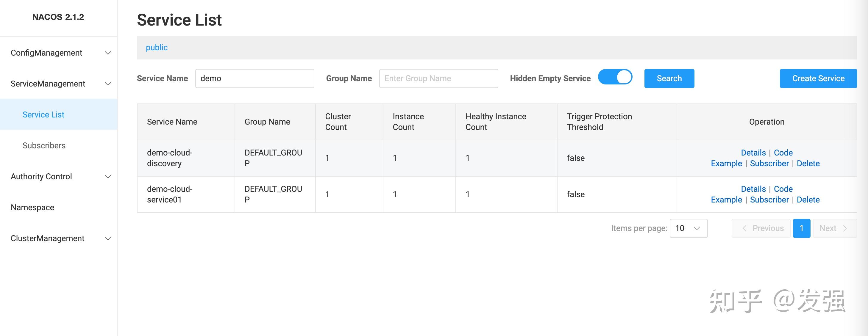Open the Subscribers menu item
The image size is (868, 336).
59,145
